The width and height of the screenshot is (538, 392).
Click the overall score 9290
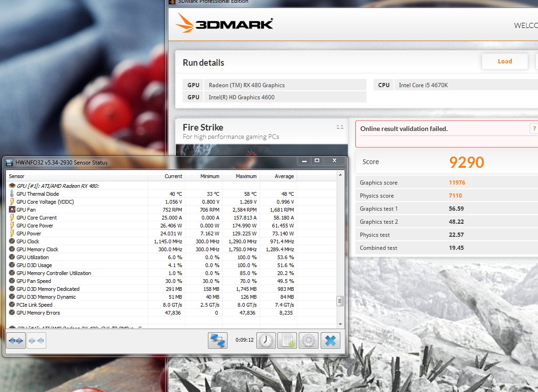tap(466, 162)
